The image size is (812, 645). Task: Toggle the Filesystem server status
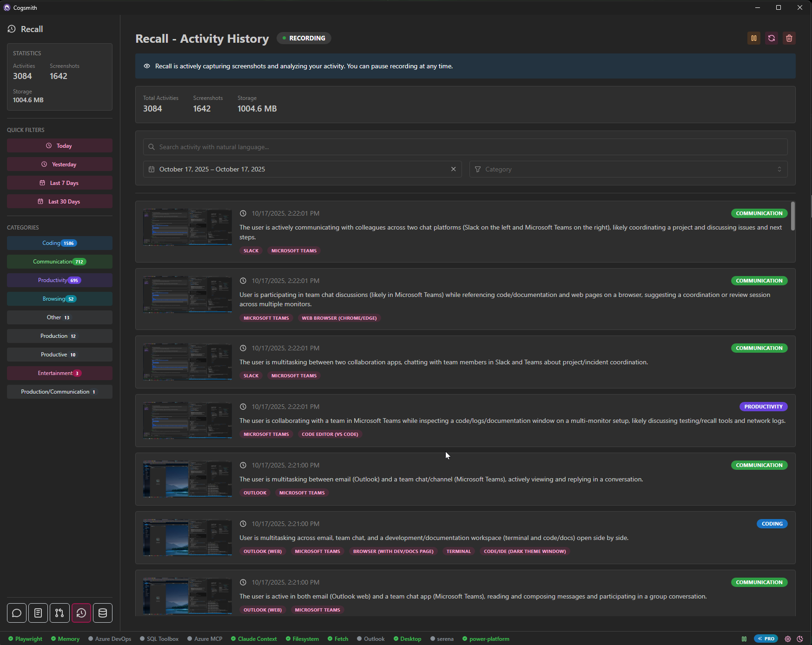pos(303,638)
